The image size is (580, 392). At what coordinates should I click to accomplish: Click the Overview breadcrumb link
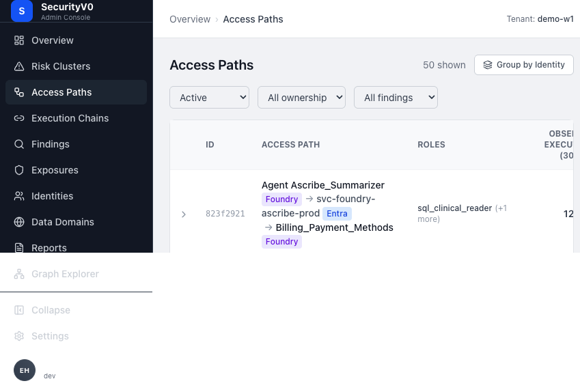pyautogui.click(x=190, y=19)
